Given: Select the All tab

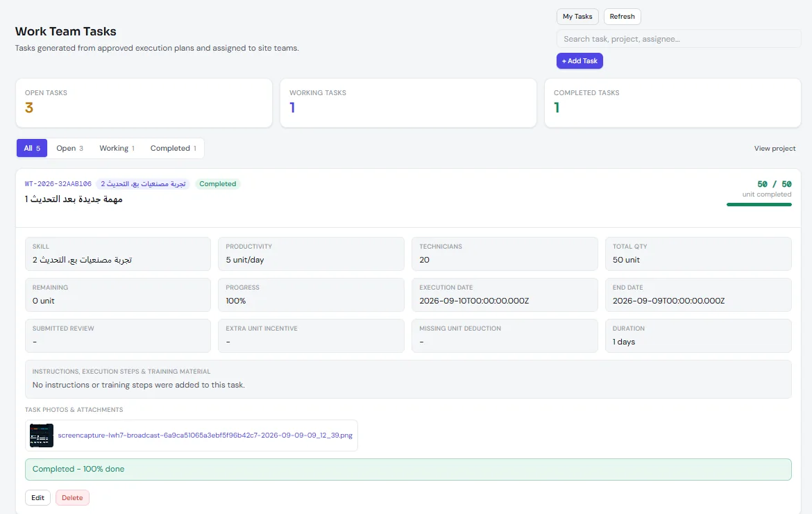Looking at the screenshot, I should point(32,148).
